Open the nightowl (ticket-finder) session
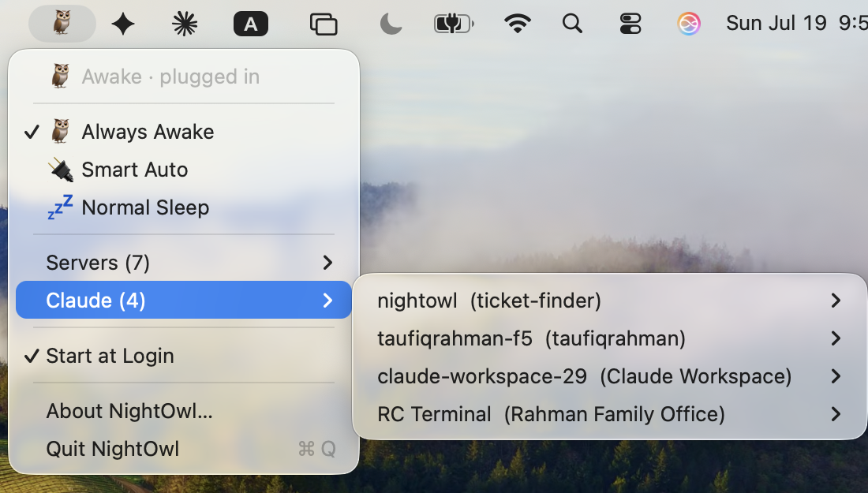This screenshot has height=493, width=868. (609, 301)
